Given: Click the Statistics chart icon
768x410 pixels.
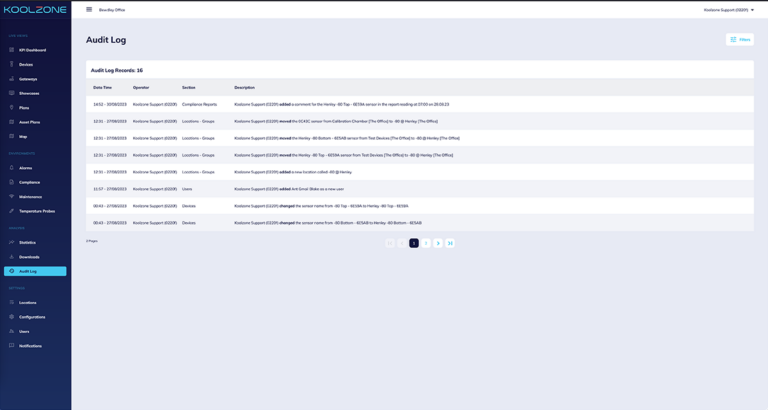Looking at the screenshot, I should click(x=12, y=242).
